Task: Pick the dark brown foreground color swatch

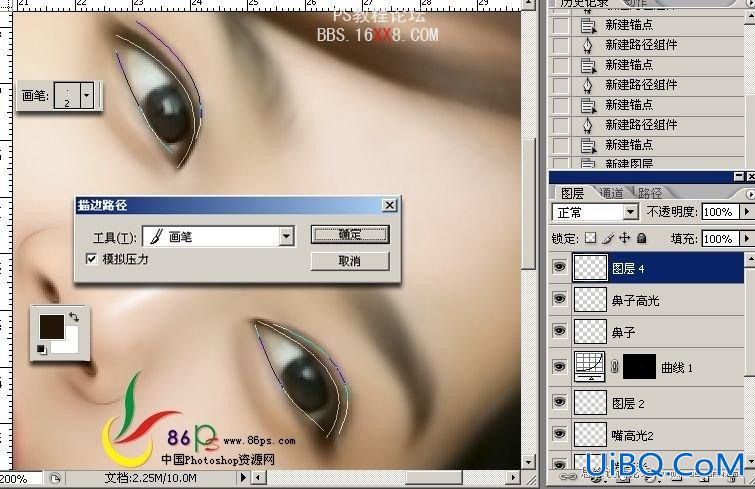Action: [52, 326]
